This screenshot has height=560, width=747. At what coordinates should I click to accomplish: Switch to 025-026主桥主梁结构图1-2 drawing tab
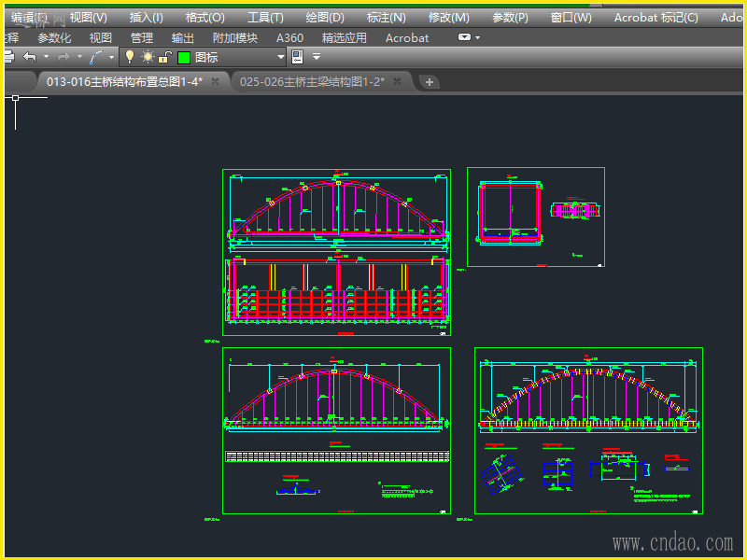[312, 82]
